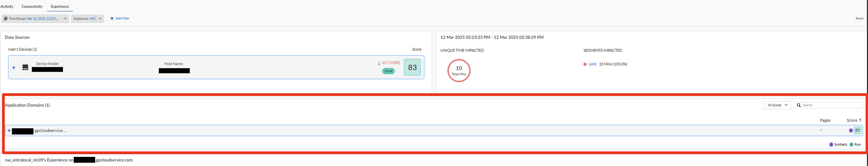Click the red LAN segment dot
Viewport: 868px width, 166px height.
[585, 64]
